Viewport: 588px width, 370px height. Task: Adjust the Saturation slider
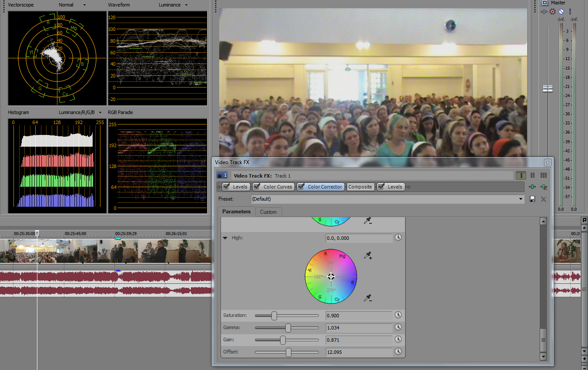(x=274, y=315)
